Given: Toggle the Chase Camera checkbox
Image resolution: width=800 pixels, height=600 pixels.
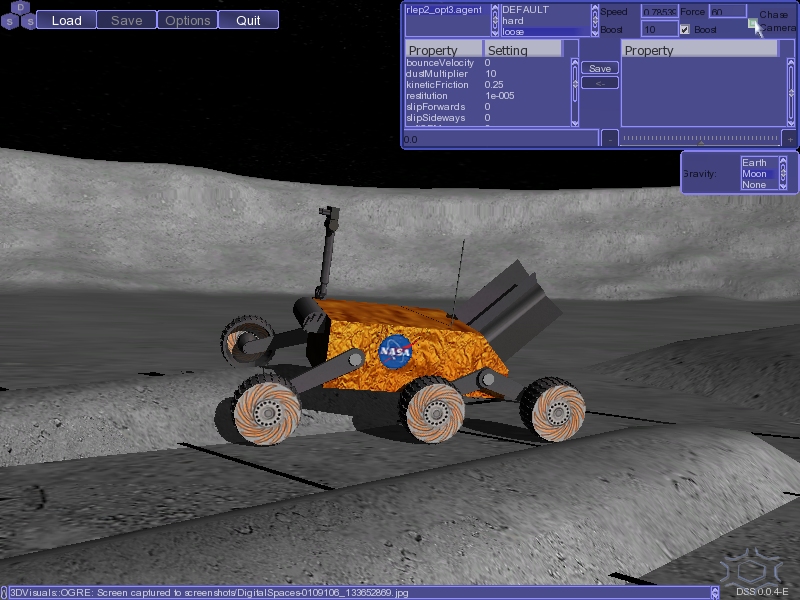Looking at the screenshot, I should 753,23.
